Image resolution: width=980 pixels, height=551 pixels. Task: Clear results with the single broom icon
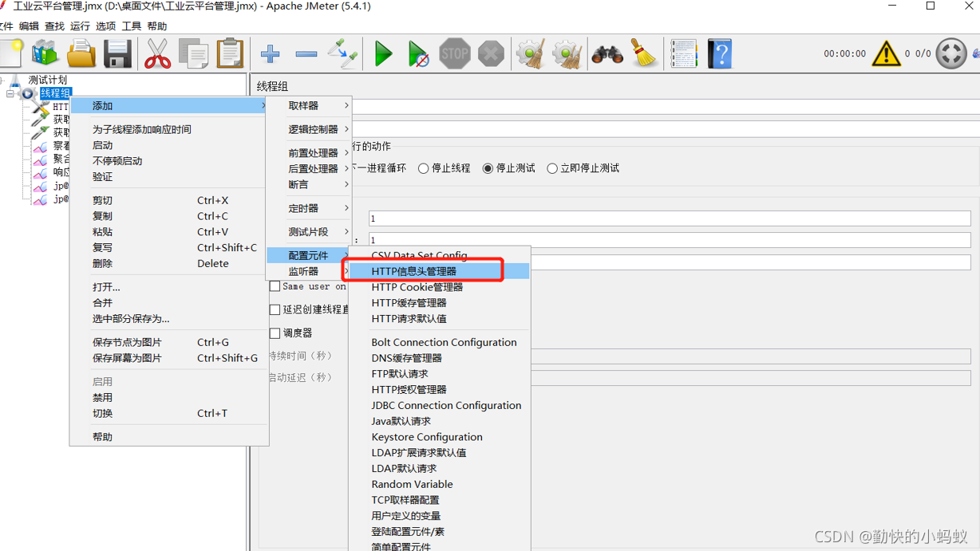tap(531, 54)
